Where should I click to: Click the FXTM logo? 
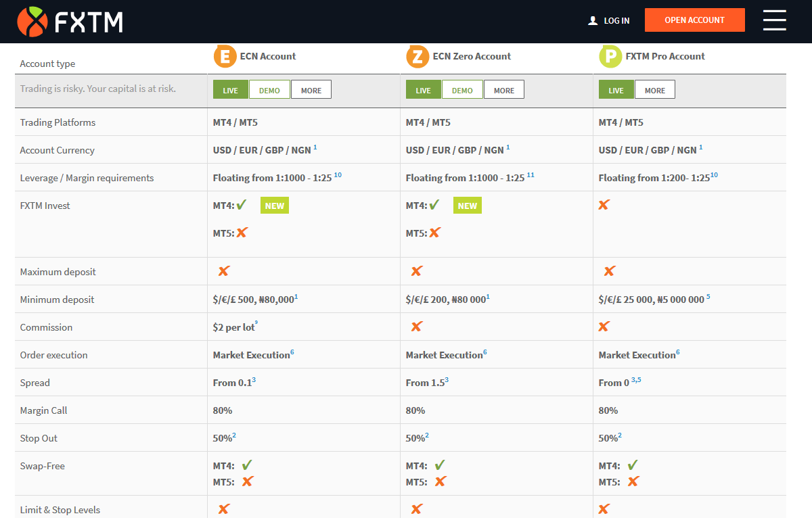tap(70, 20)
